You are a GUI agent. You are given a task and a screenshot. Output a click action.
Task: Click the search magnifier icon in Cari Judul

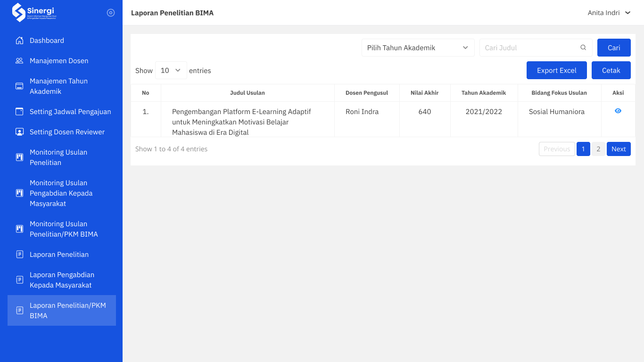pos(583,48)
